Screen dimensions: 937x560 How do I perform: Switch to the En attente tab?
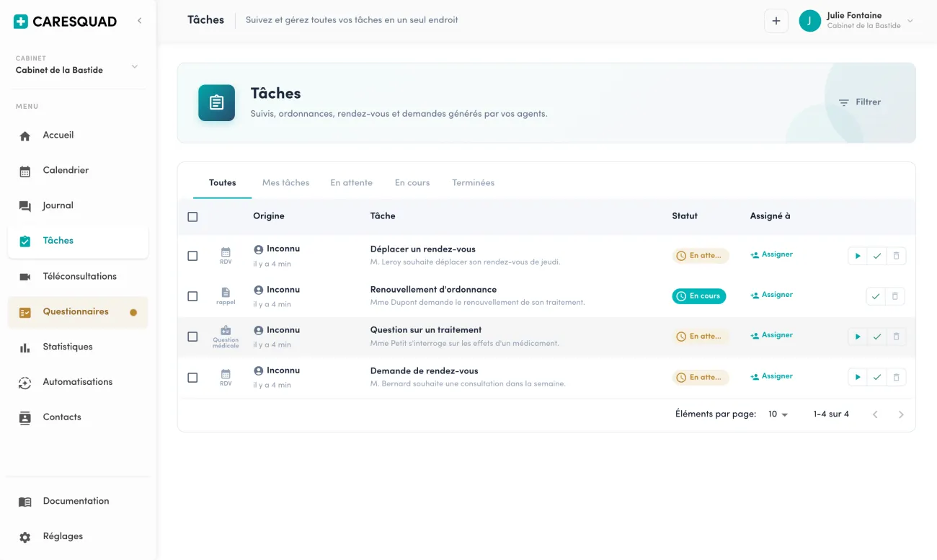click(x=352, y=183)
